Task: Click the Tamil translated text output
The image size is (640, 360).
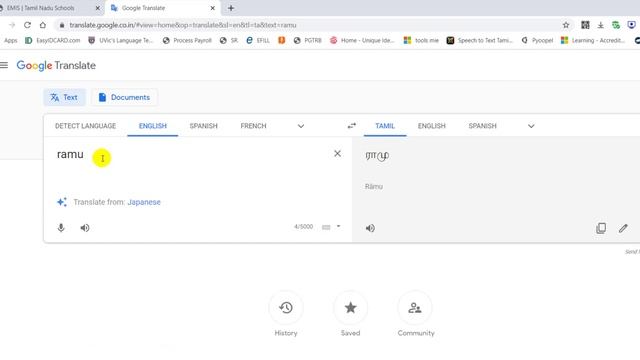Action: click(377, 156)
